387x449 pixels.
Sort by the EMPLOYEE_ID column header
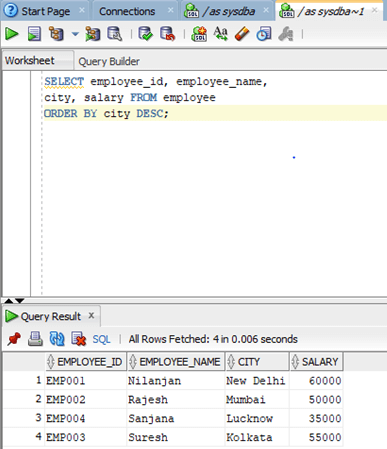pos(86,362)
